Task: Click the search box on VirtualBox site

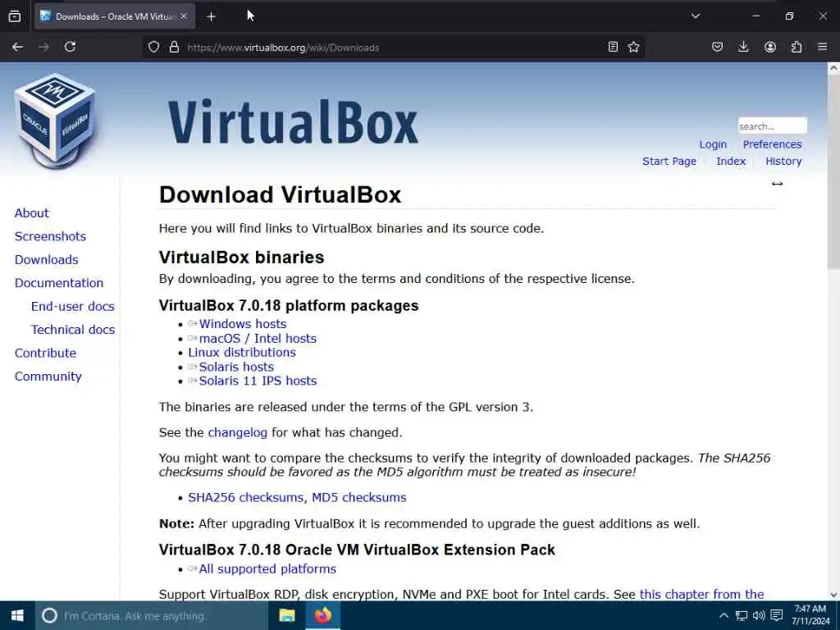Action: click(x=772, y=126)
